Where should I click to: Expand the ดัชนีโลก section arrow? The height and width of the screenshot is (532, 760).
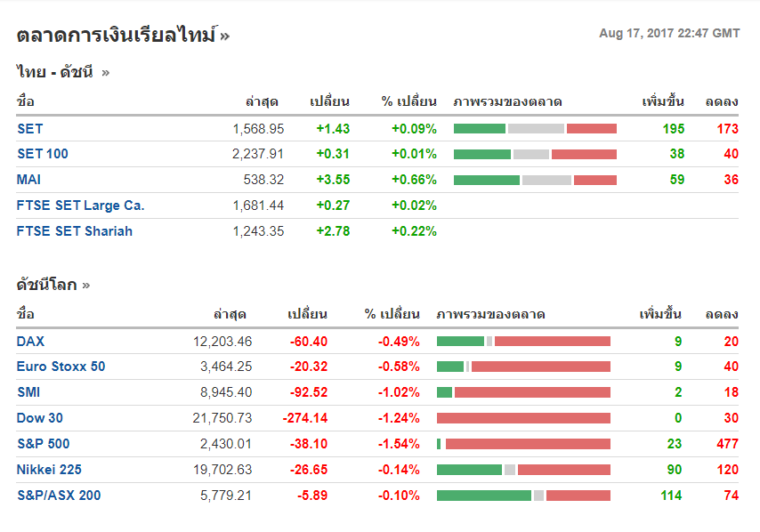86,286
